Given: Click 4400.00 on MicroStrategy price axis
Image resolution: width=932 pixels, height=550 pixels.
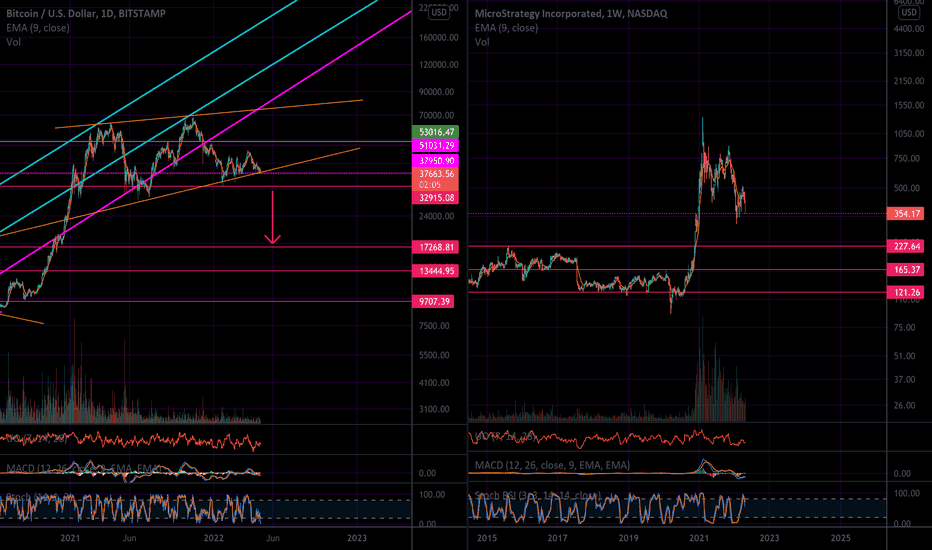Looking at the screenshot, I should click(x=909, y=29).
